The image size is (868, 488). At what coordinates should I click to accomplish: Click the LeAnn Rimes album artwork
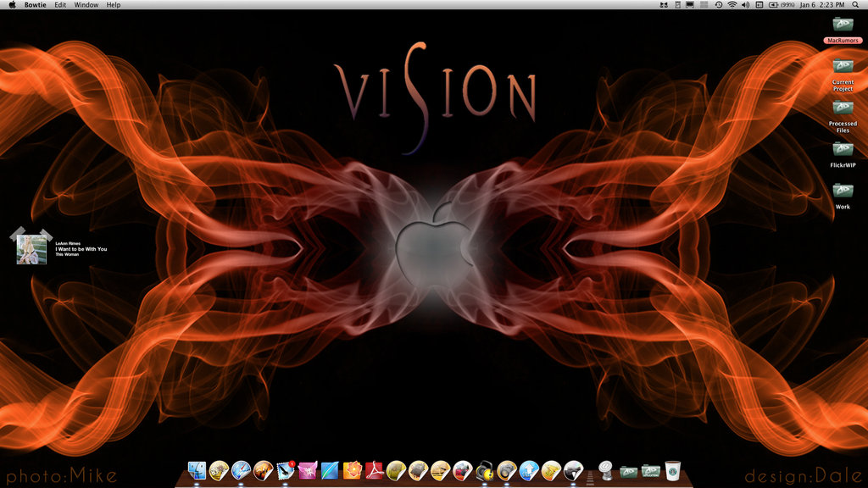(x=31, y=249)
